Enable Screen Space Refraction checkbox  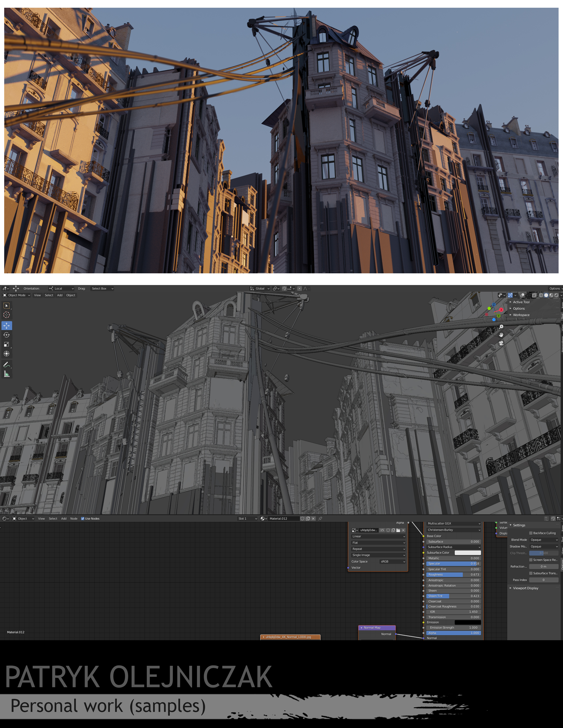tap(531, 560)
